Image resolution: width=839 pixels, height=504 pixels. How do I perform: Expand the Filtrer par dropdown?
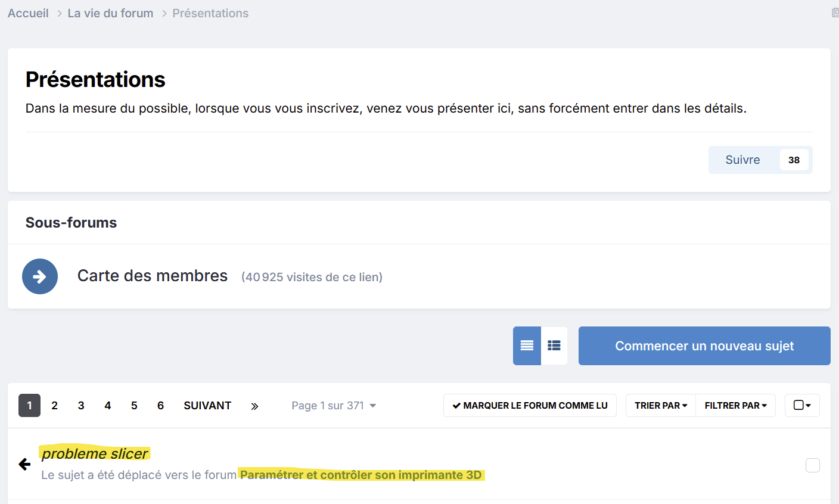736,405
